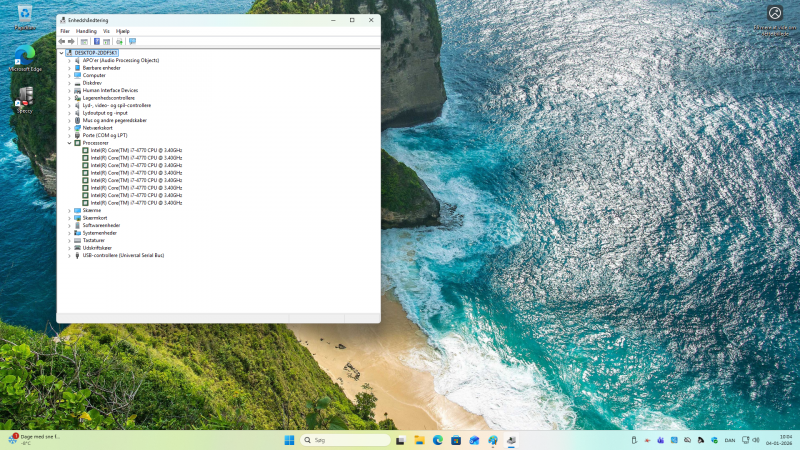Click the Skærmkort category icon
Viewport: 800px width, 450px height.
click(x=77, y=218)
